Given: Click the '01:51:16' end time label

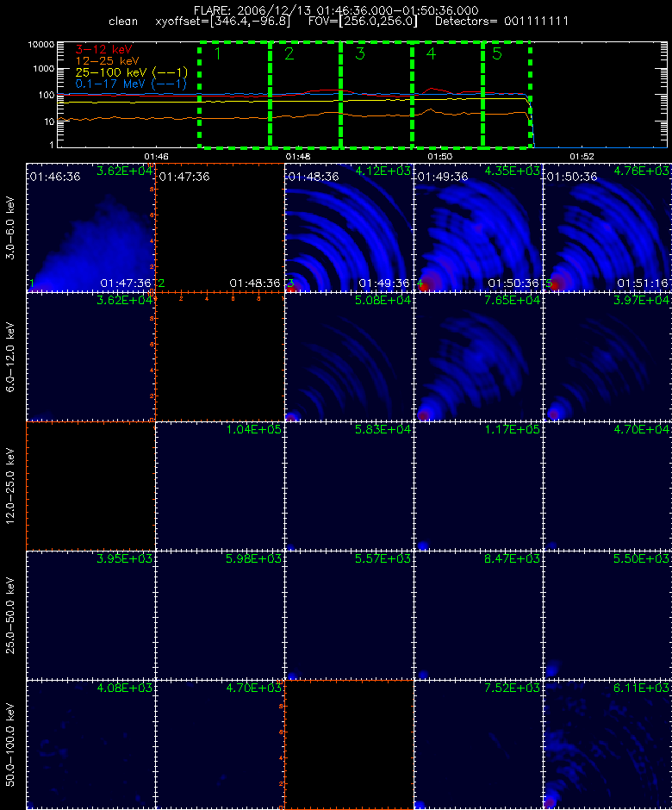Looking at the screenshot, I should pyautogui.click(x=644, y=283).
